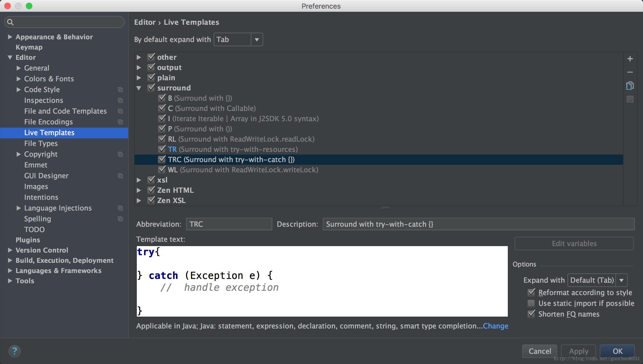This screenshot has width=643, height=364.
Task: Toggle the 'surround' group checkbox
Action: point(151,87)
